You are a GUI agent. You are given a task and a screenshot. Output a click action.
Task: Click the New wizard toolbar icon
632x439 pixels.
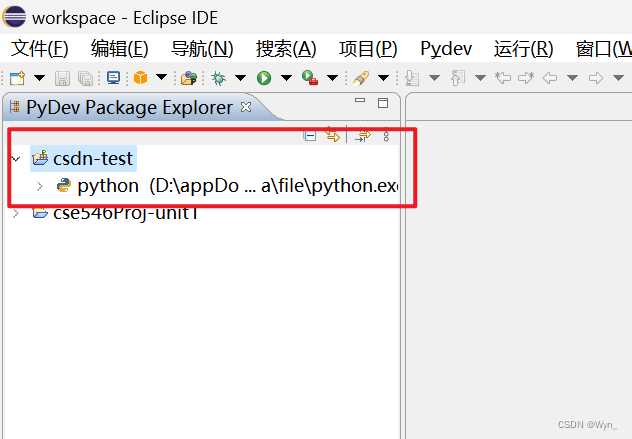pyautogui.click(x=17, y=78)
